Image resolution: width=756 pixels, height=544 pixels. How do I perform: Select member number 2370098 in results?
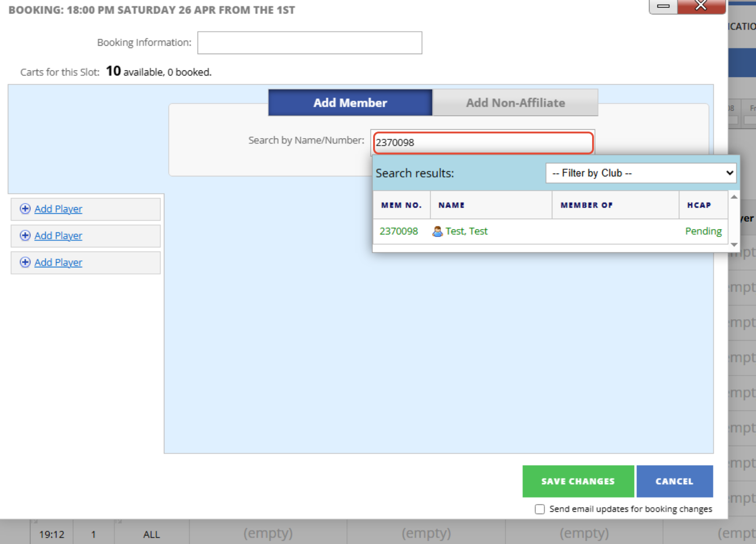coord(399,231)
